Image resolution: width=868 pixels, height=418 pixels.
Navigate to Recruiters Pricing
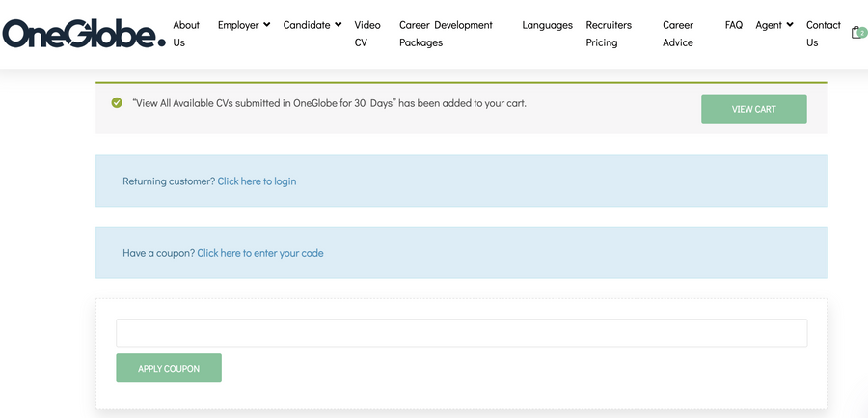click(609, 34)
